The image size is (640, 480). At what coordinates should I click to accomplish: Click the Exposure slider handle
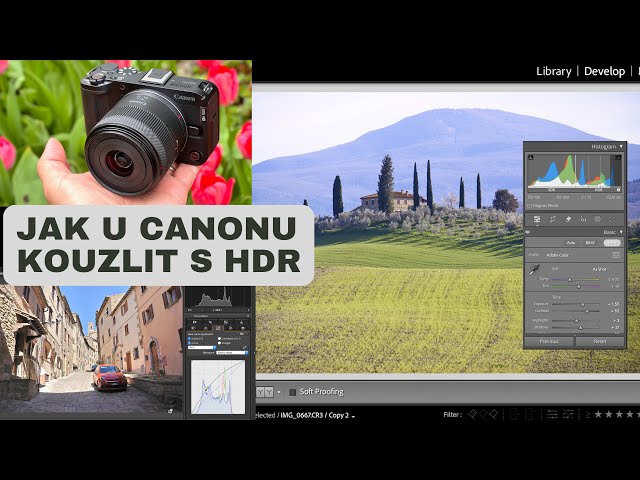[582, 304]
